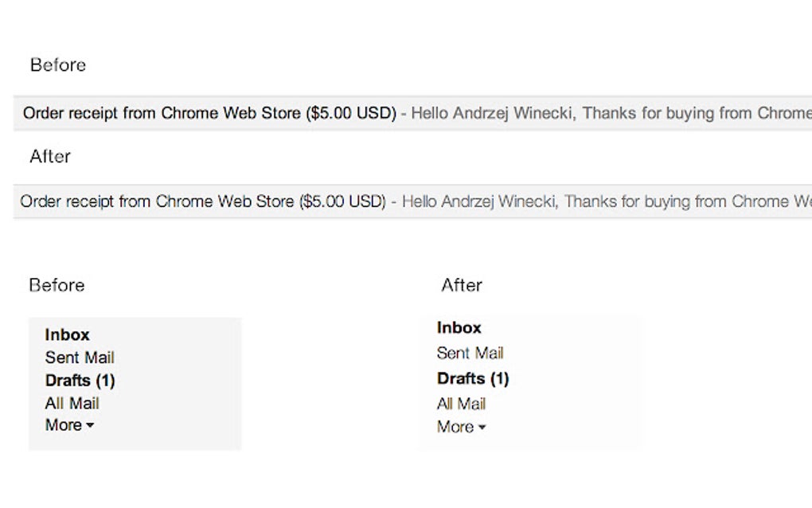
Task: Open the Inbox label in the After sidebar
Action: click(458, 327)
